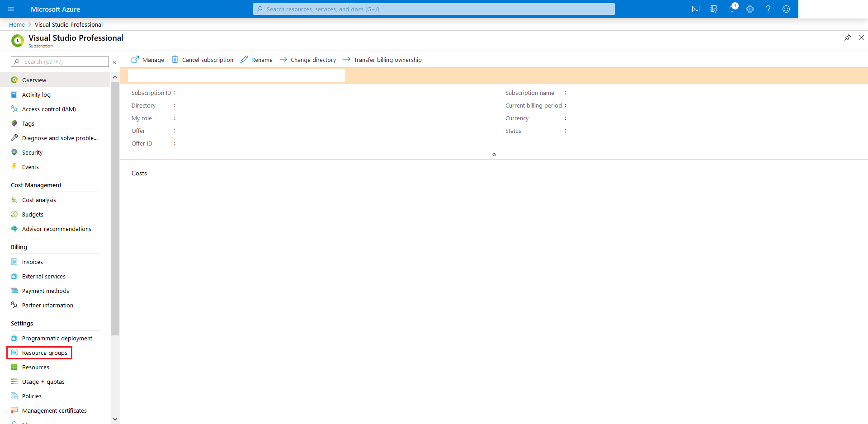Click the Access control (IAM) icon
Image resolution: width=868 pixels, height=424 pixels.
(14, 109)
